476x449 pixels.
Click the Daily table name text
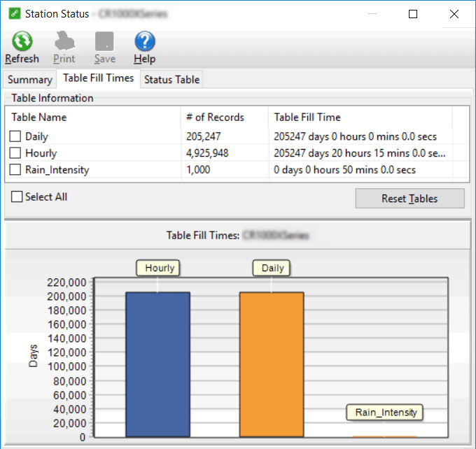click(x=36, y=136)
